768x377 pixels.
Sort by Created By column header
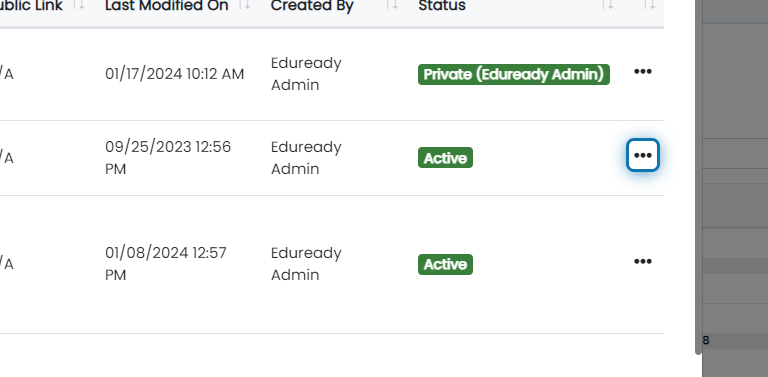pos(312,6)
